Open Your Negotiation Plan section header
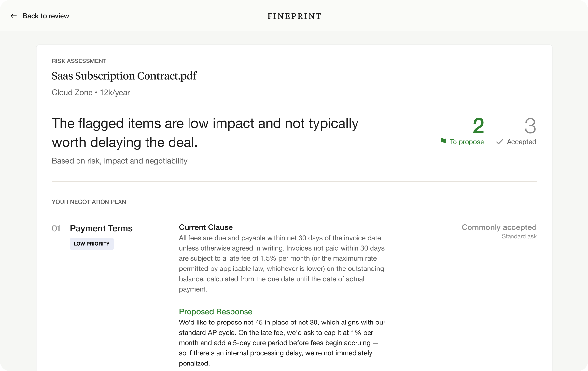 (x=89, y=202)
